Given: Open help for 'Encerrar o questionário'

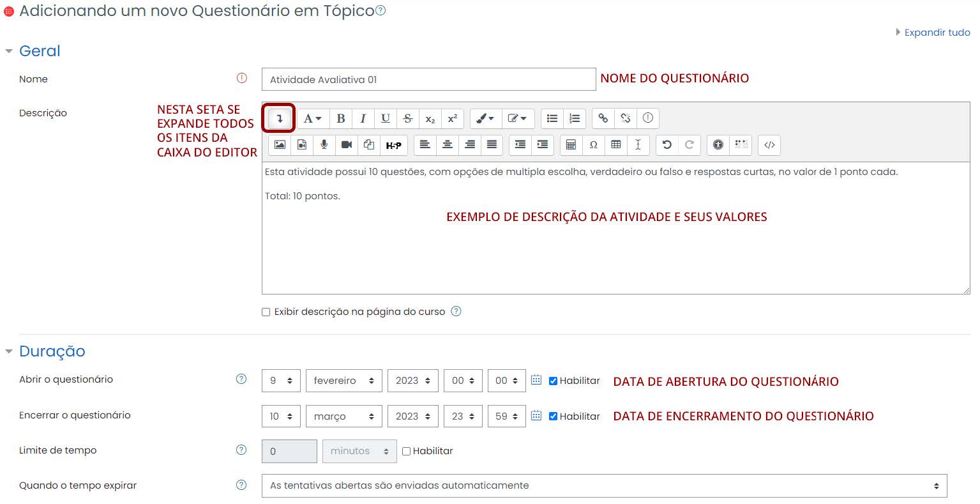Looking at the screenshot, I should pos(241,415).
